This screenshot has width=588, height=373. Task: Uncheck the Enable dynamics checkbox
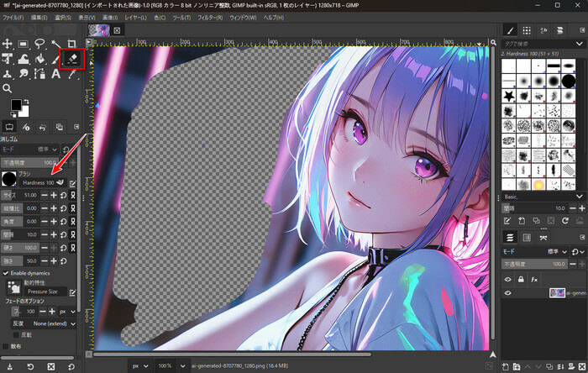coord(6,273)
